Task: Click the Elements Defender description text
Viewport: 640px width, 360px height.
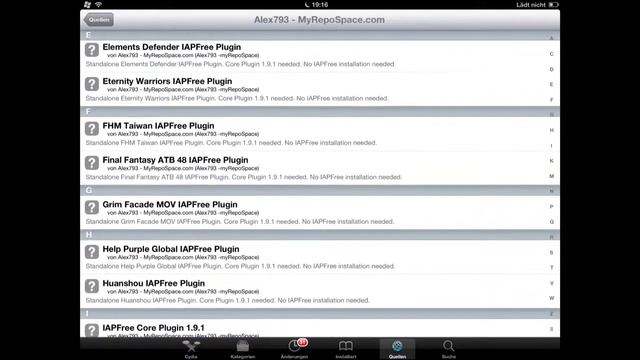Action: [x=240, y=64]
